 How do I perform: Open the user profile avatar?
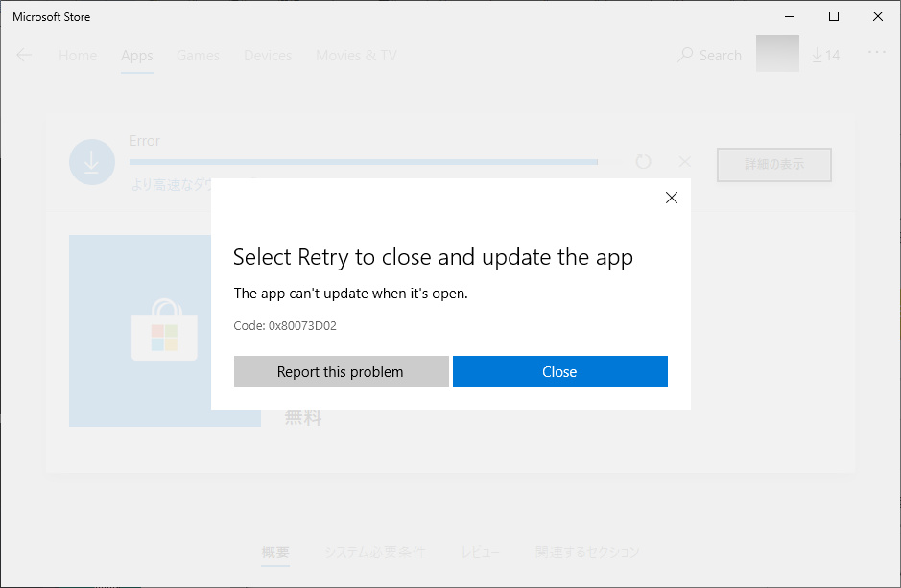[x=777, y=54]
